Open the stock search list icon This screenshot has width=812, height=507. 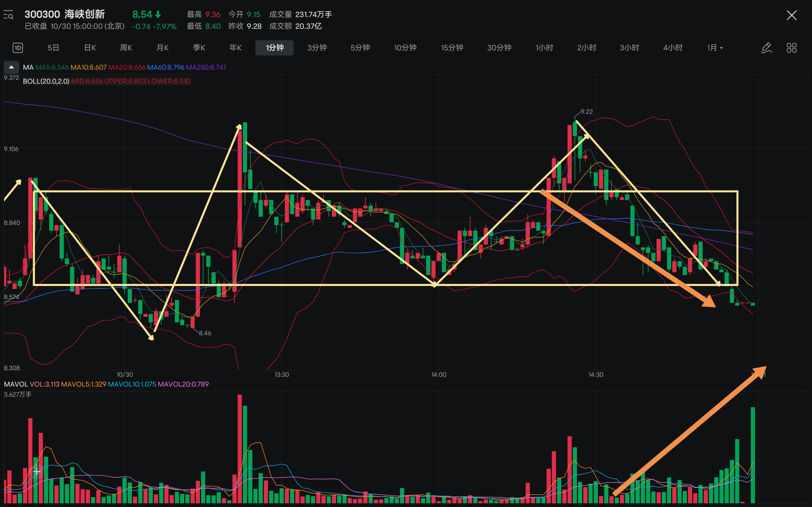8,15
